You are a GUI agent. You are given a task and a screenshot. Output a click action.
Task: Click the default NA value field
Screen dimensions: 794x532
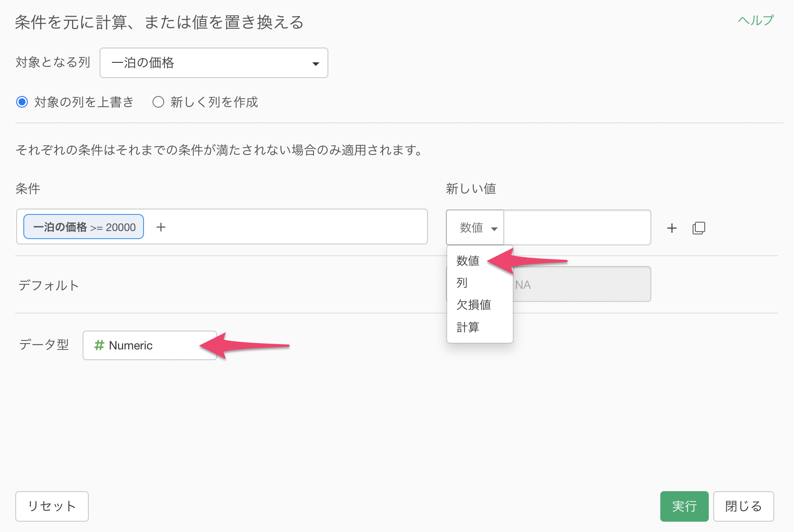(x=581, y=284)
